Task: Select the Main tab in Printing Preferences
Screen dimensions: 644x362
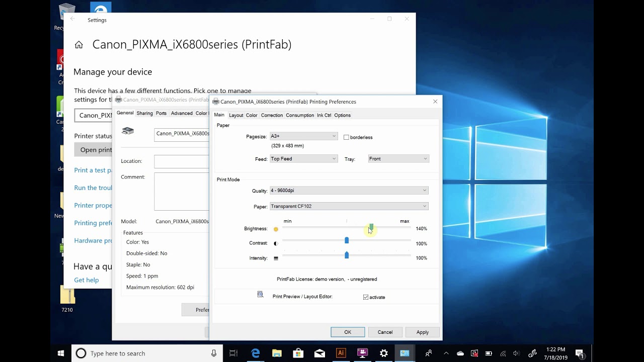Action: pos(219,115)
